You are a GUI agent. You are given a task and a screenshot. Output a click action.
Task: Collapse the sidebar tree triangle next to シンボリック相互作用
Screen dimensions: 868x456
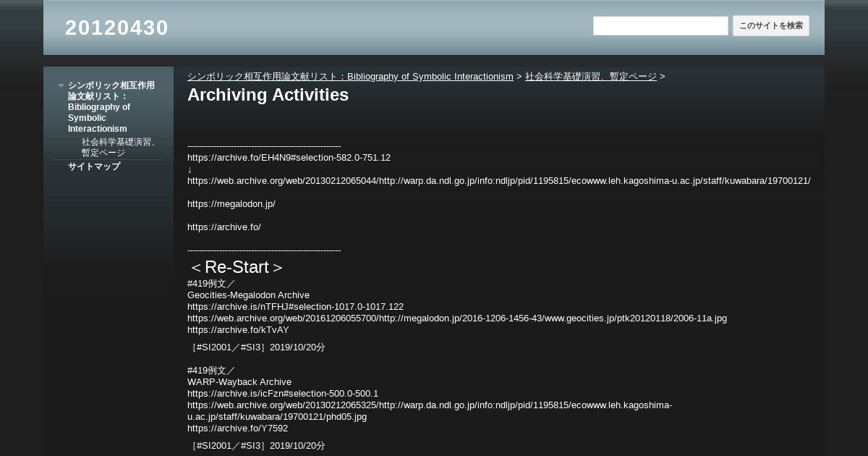61,85
